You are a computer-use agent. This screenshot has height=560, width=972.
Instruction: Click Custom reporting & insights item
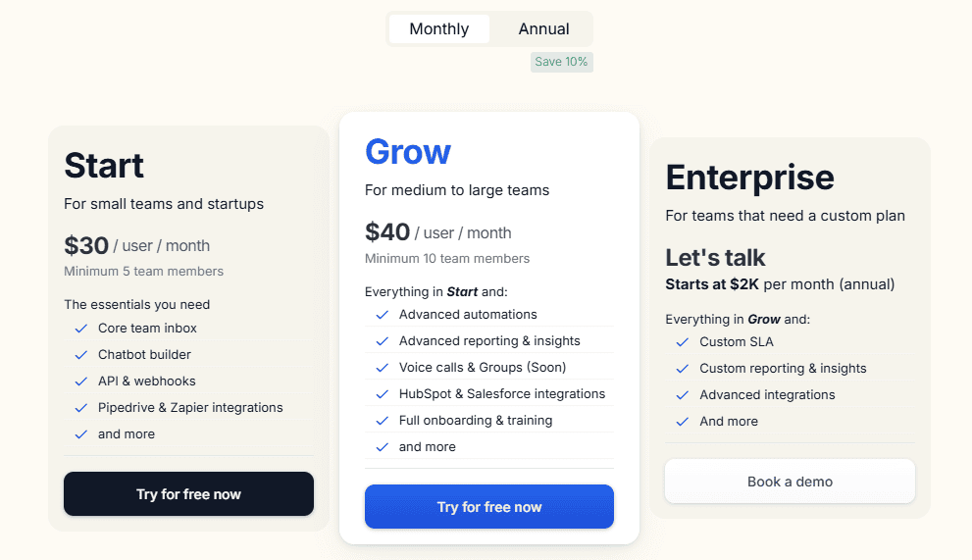783,368
